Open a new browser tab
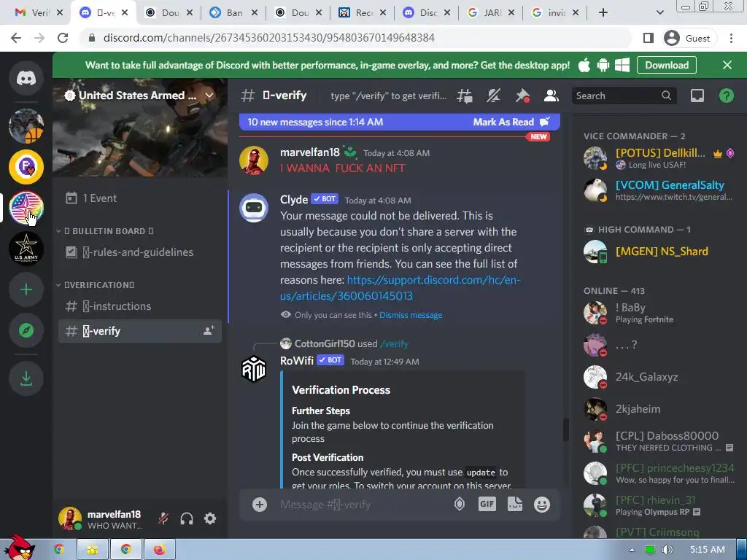Image resolution: width=747 pixels, height=560 pixels. [603, 13]
